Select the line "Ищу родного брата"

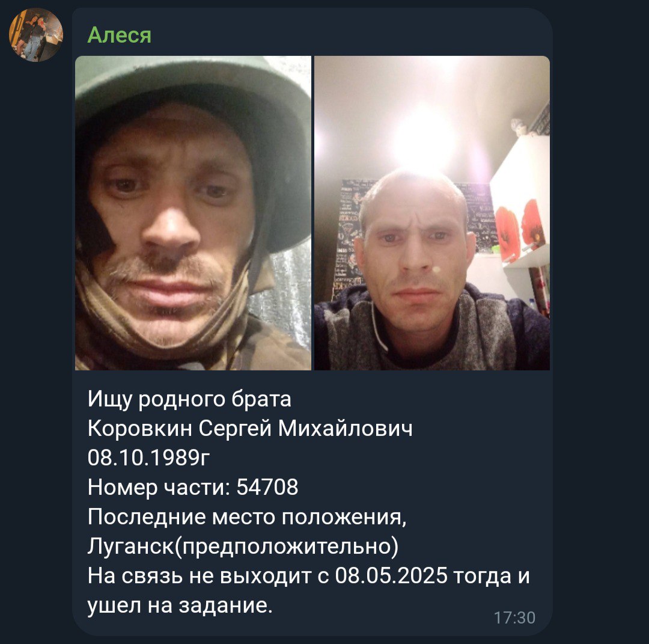[x=189, y=399]
